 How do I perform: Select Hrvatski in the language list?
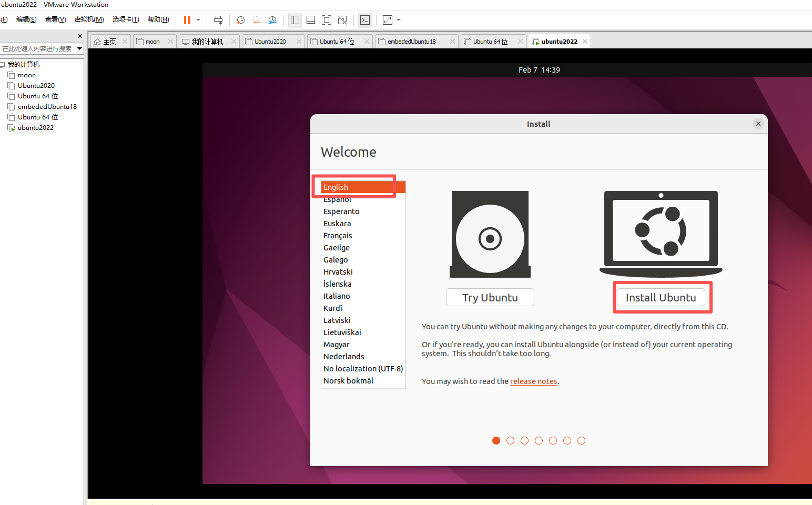(363, 272)
